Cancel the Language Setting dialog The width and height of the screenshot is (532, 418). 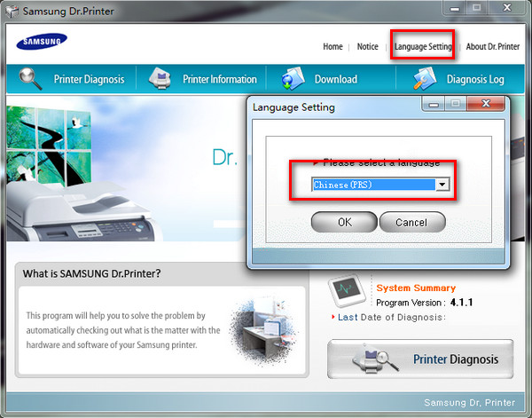412,222
